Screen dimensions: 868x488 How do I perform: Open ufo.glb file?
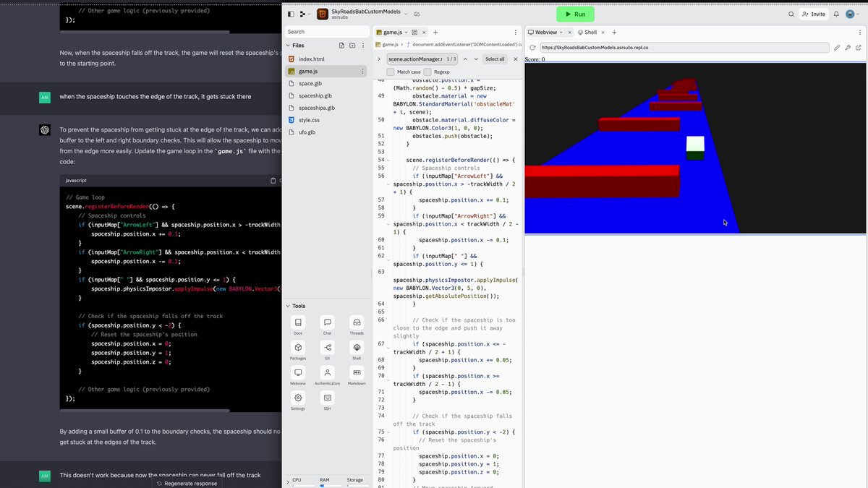point(327,132)
